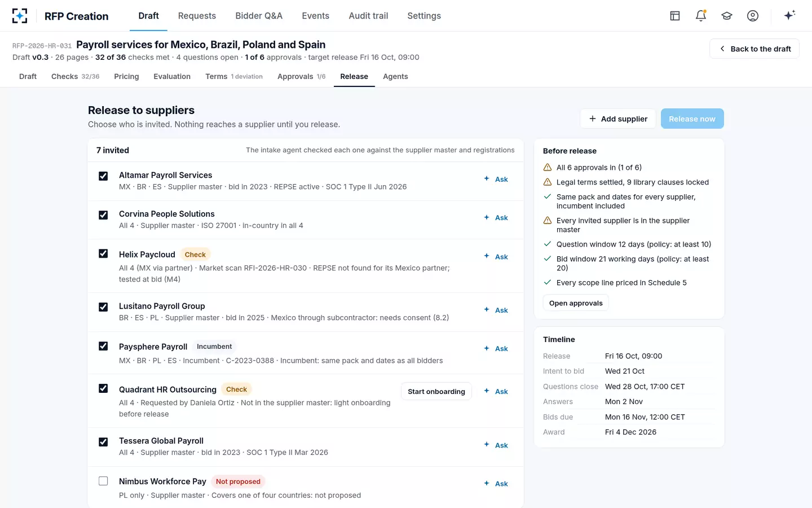Open the Evaluation tab
The height and width of the screenshot is (508, 812).
click(x=172, y=76)
